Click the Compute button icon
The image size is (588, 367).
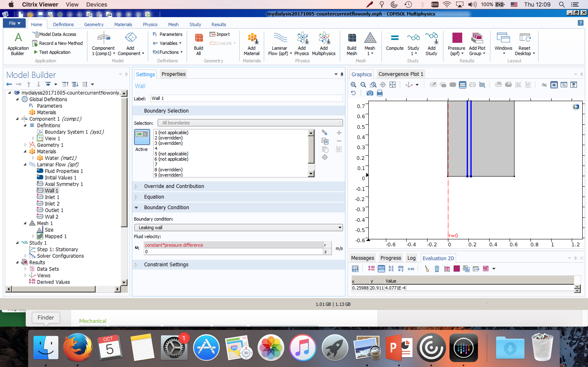pos(394,38)
